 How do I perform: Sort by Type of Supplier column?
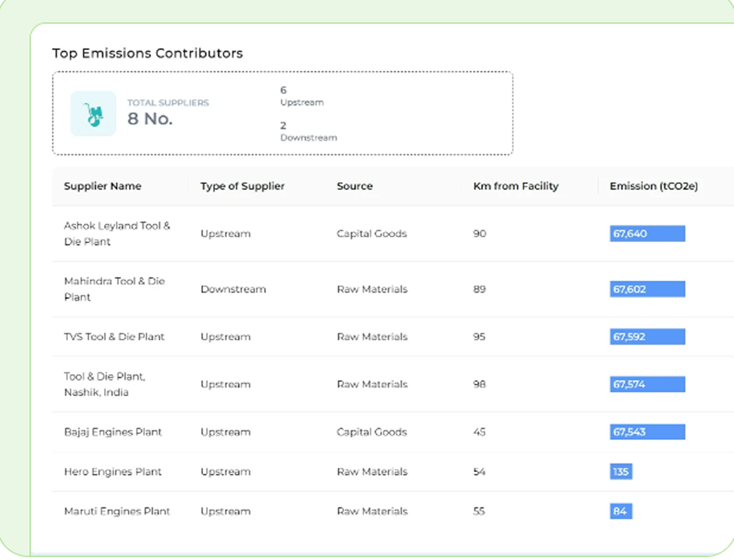tap(242, 186)
